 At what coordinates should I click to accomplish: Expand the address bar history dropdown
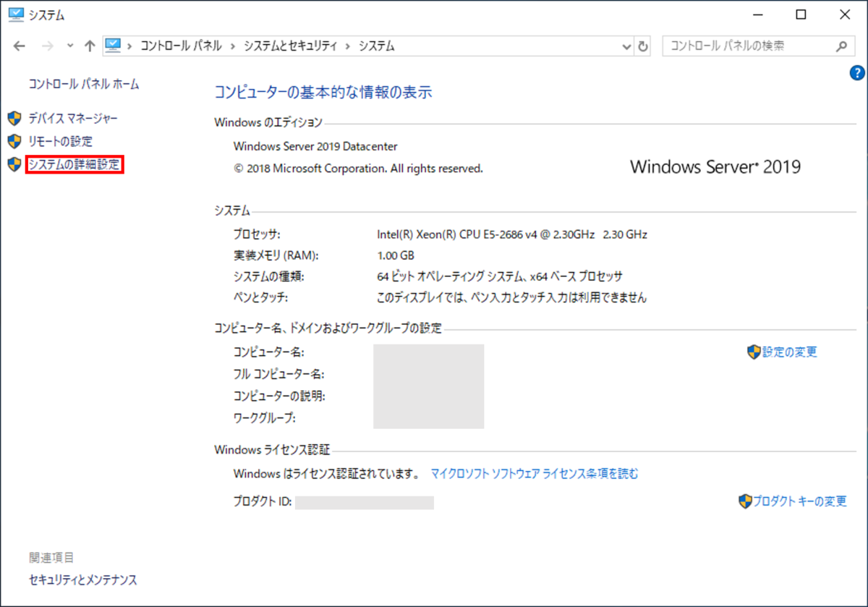[626, 45]
